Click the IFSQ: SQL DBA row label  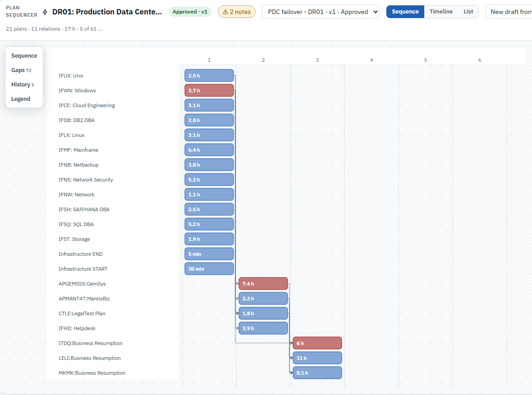click(76, 224)
